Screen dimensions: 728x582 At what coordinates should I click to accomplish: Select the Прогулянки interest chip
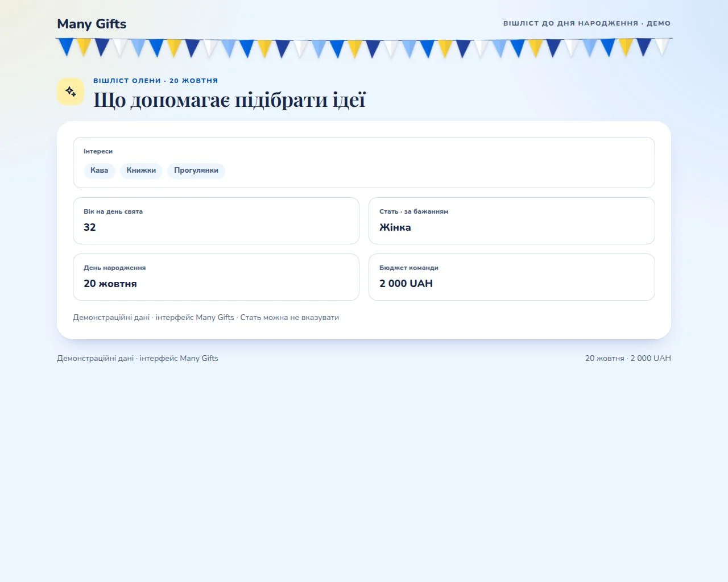point(196,171)
